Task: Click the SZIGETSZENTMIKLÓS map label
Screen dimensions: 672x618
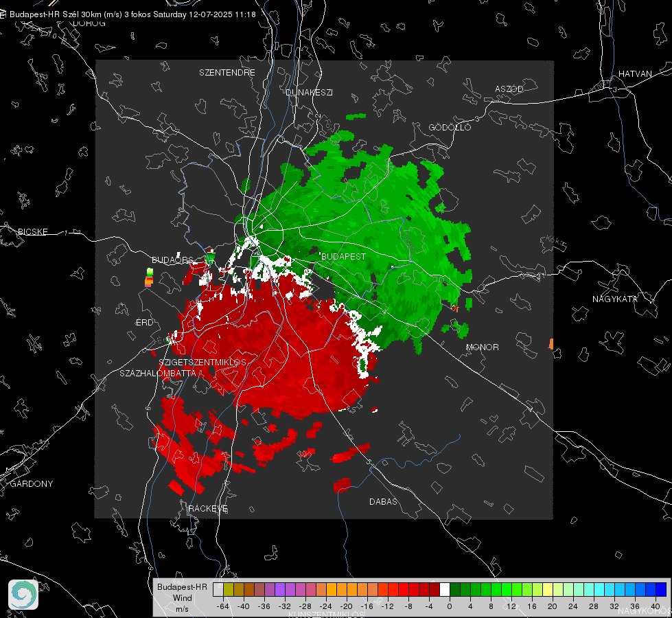Action: pos(202,362)
